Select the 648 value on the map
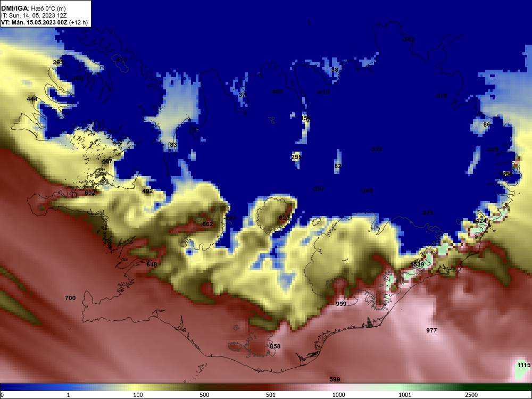Screen dimensions: 532x399 pos(152,264)
